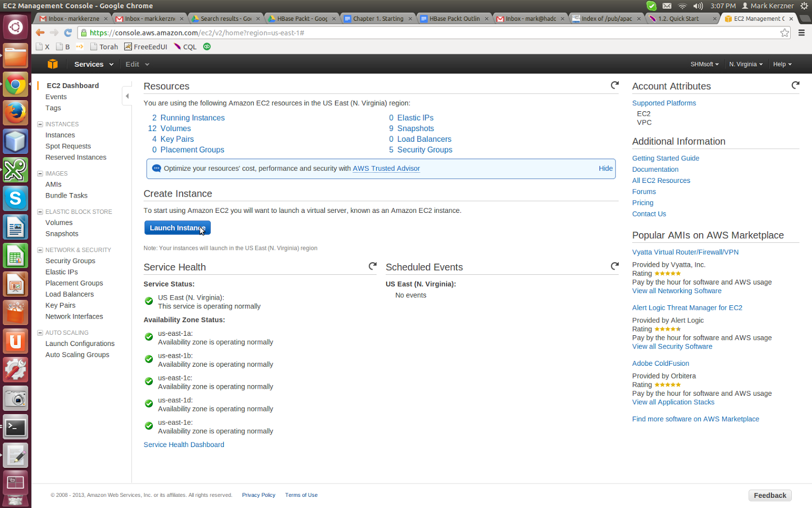Image resolution: width=812 pixels, height=508 pixels.
Task: Open the Privacy Policy footer link
Action: coord(258,495)
